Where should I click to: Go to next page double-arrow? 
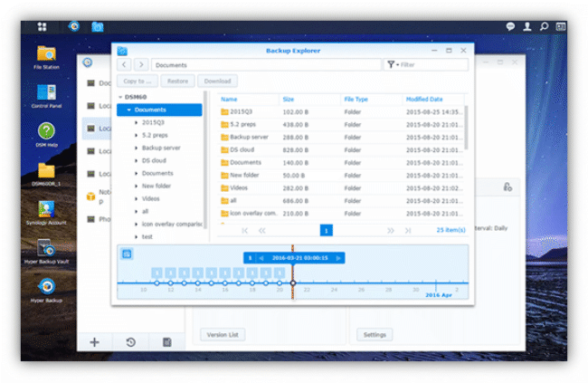tap(391, 230)
